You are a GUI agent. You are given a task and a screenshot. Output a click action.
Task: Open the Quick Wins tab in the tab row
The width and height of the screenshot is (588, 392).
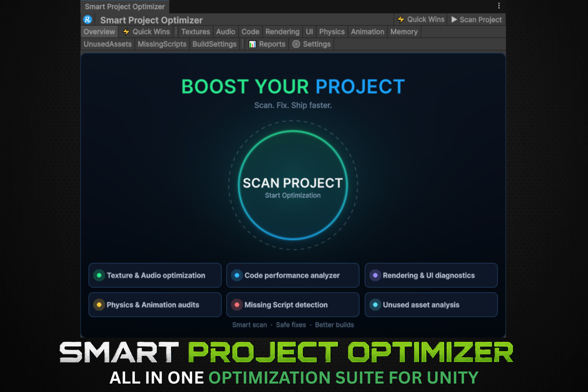point(146,32)
